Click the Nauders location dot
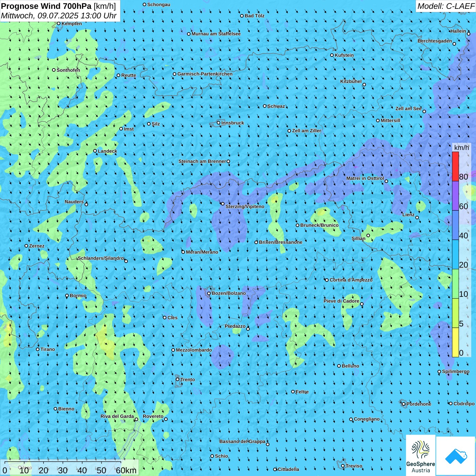476x476 pixels. [x=86, y=204]
